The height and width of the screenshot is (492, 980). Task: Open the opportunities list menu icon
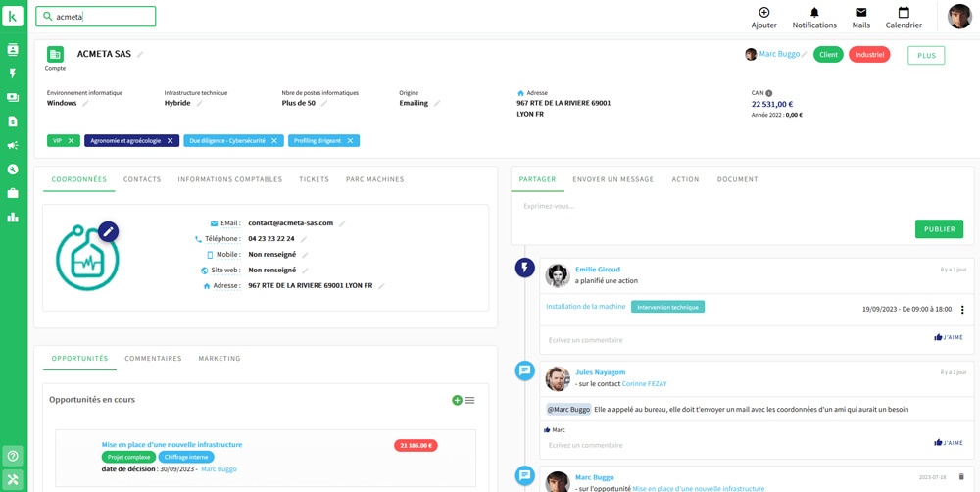[x=470, y=400]
